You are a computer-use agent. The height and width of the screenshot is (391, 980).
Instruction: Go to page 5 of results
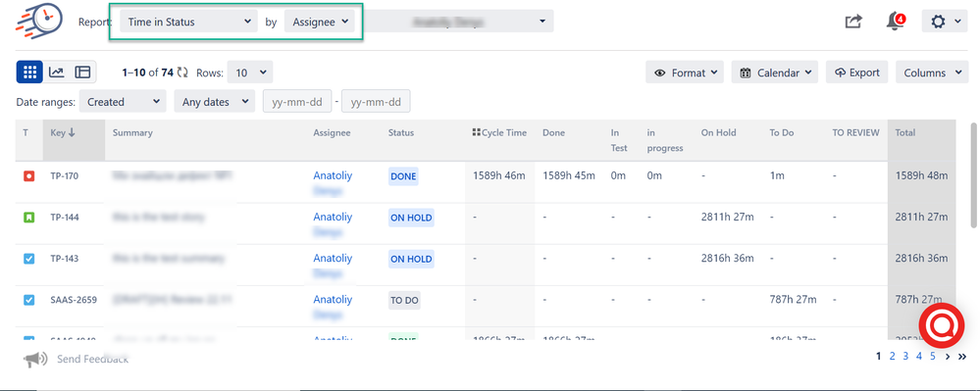coord(933,356)
